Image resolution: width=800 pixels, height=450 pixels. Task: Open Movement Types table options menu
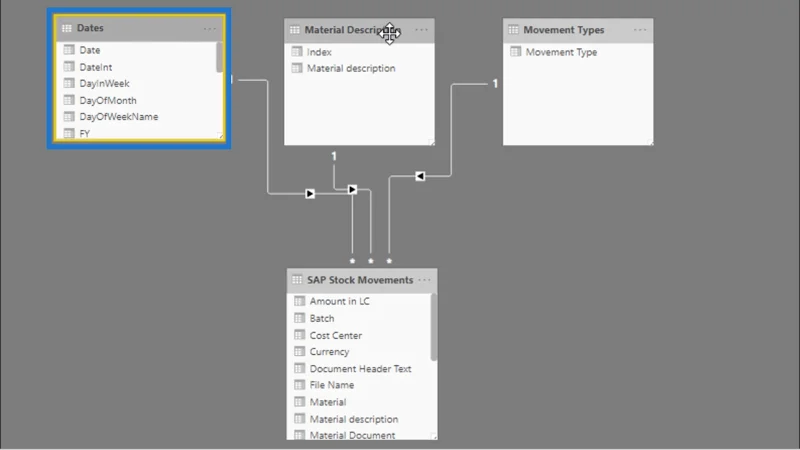point(640,30)
